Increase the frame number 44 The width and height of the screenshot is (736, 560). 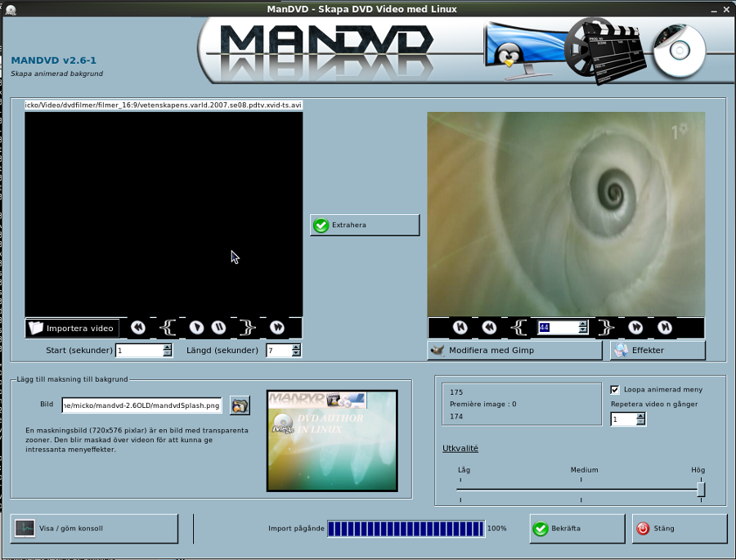pyautogui.click(x=583, y=325)
